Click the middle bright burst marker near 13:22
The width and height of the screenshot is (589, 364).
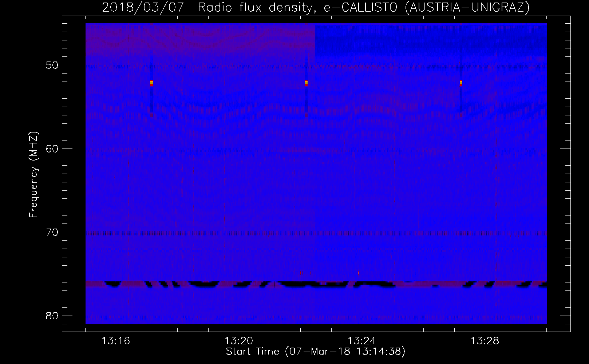tap(306, 83)
